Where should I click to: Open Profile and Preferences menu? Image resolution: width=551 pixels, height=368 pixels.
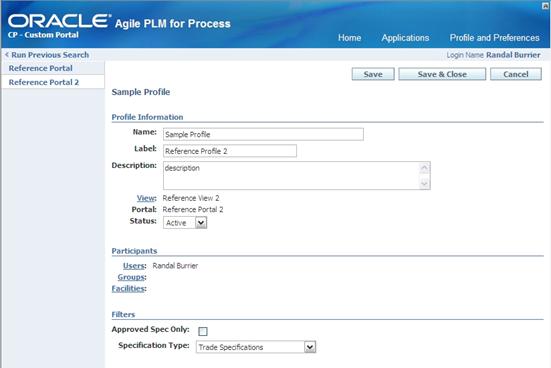[494, 38]
